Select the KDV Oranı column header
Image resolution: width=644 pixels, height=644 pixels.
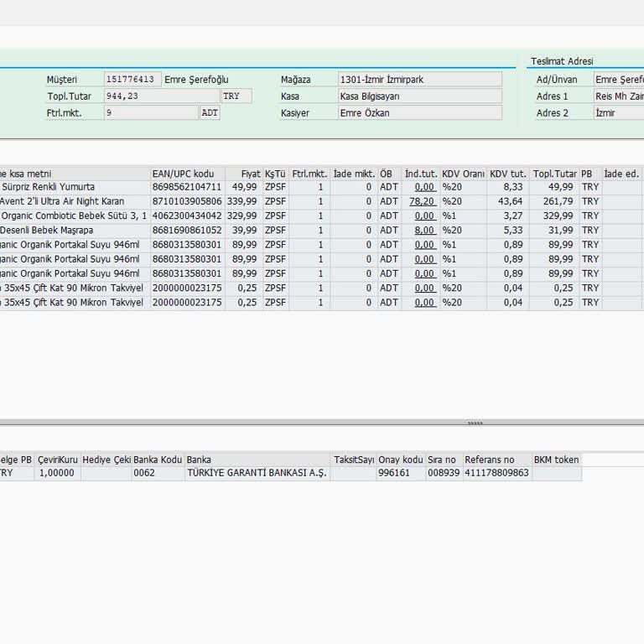click(463, 174)
